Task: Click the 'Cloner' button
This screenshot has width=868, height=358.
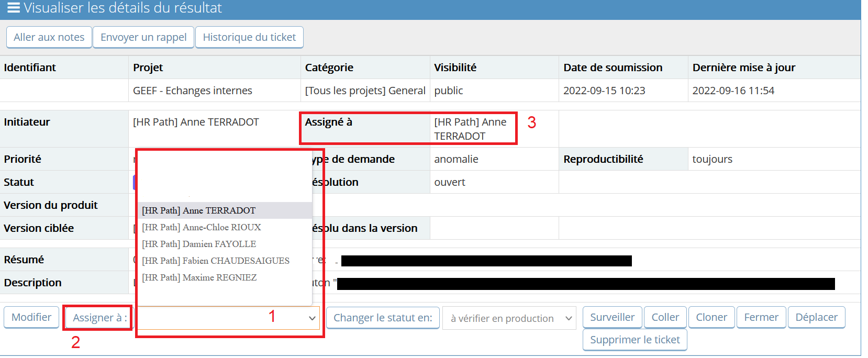Action: click(x=711, y=317)
